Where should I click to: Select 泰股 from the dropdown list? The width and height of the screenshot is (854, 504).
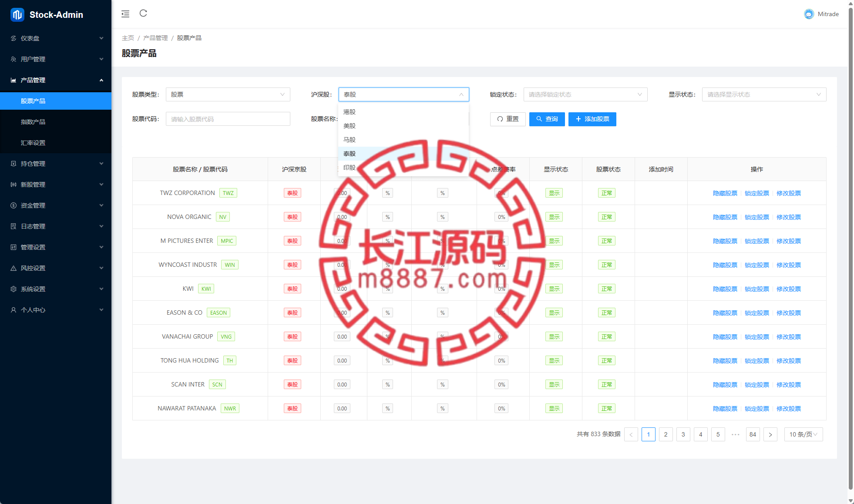pos(403,154)
